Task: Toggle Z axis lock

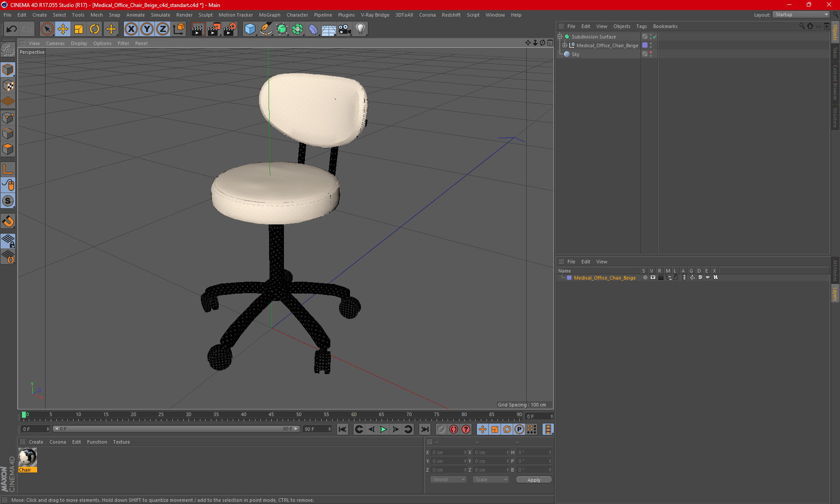Action: 163,29
